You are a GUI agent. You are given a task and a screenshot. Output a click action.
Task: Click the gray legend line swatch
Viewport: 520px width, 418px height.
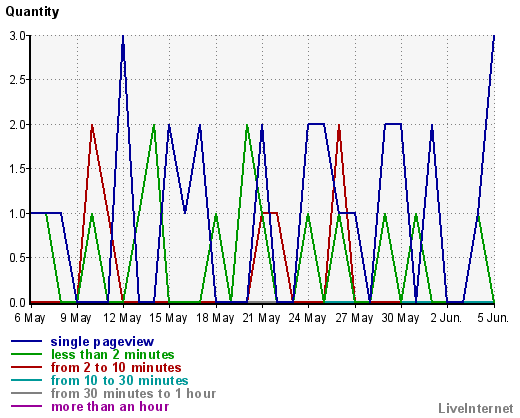tap(26, 393)
